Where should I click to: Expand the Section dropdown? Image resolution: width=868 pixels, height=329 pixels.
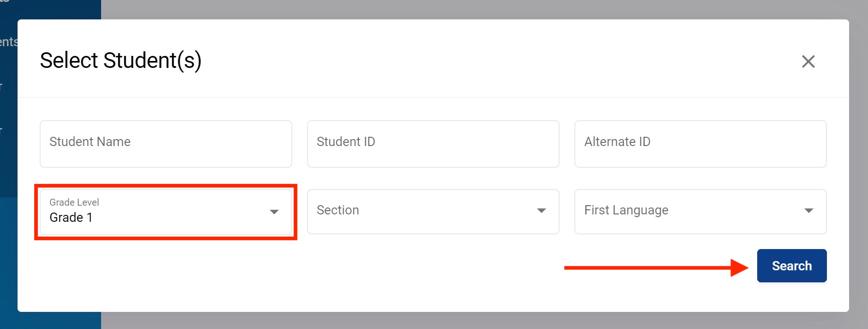pos(433,211)
